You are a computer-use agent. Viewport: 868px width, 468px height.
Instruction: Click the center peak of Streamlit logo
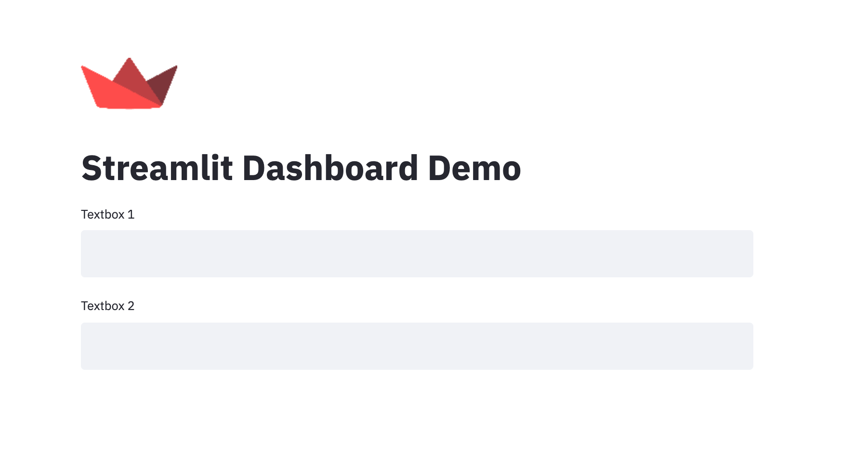129,70
